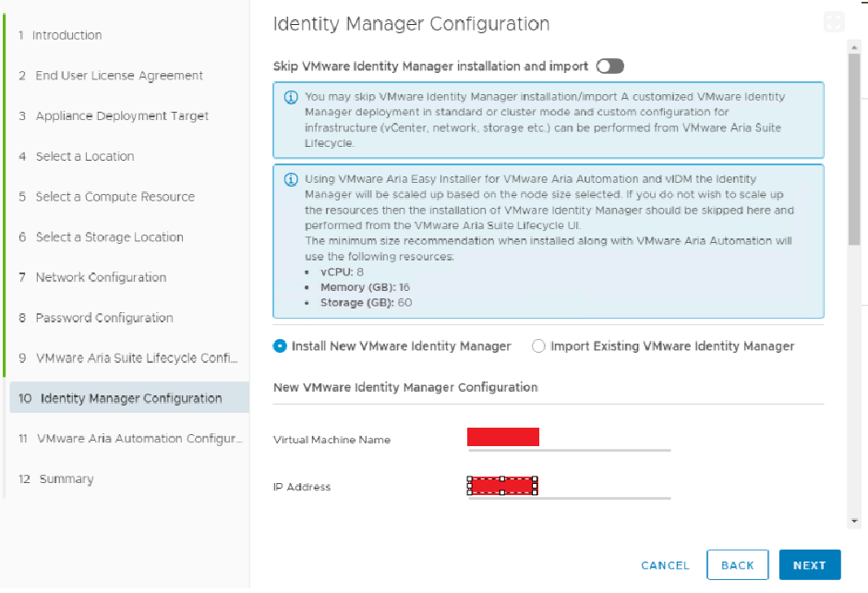
Task: Toggle Skip VMware Identity Manager installation switch
Action: point(610,67)
